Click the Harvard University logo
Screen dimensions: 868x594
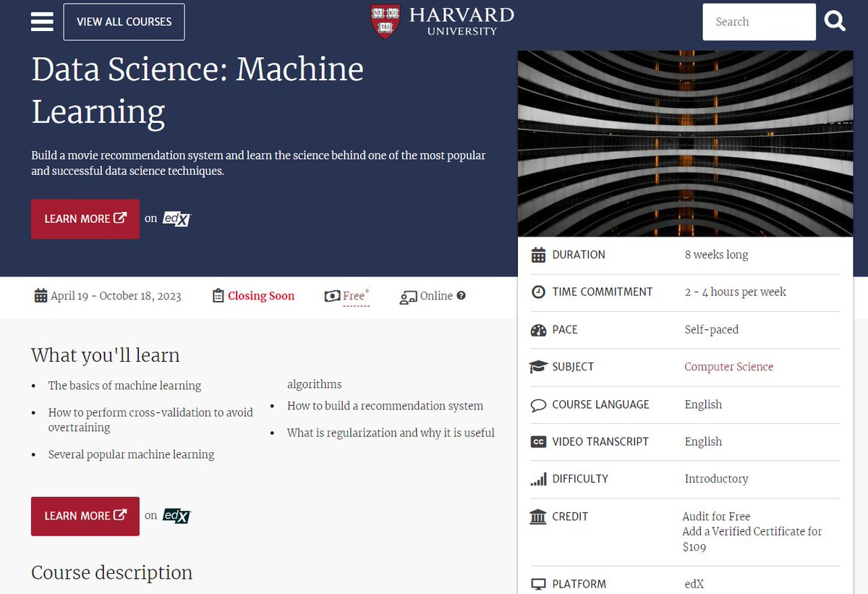coord(442,22)
